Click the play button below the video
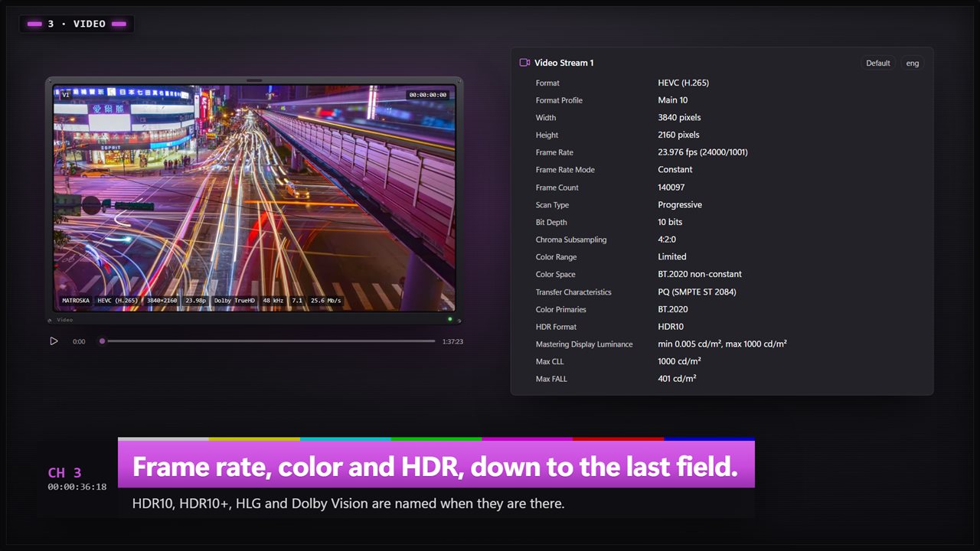The width and height of the screenshot is (980, 551). tap(54, 341)
